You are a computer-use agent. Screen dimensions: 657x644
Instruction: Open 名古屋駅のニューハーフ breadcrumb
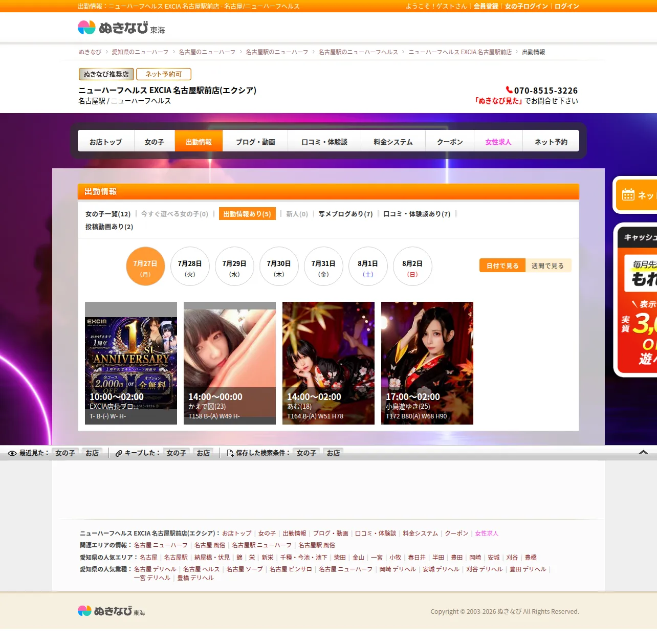(277, 52)
